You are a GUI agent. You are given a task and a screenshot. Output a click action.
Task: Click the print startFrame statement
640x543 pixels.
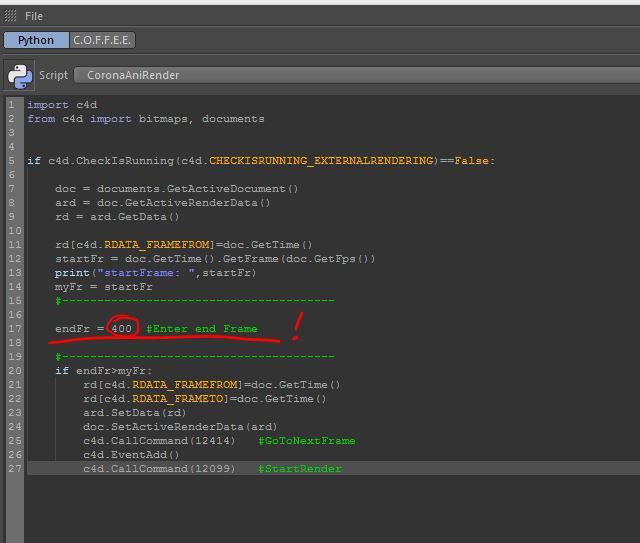pos(155,273)
